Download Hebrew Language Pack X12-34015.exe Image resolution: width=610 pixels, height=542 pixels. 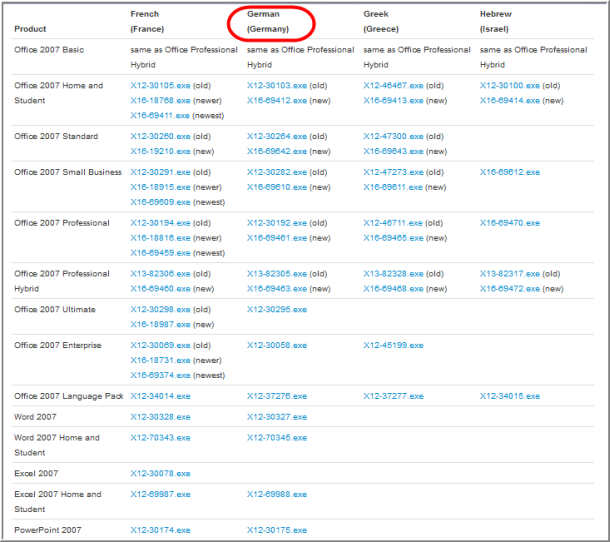pyautogui.click(x=510, y=396)
